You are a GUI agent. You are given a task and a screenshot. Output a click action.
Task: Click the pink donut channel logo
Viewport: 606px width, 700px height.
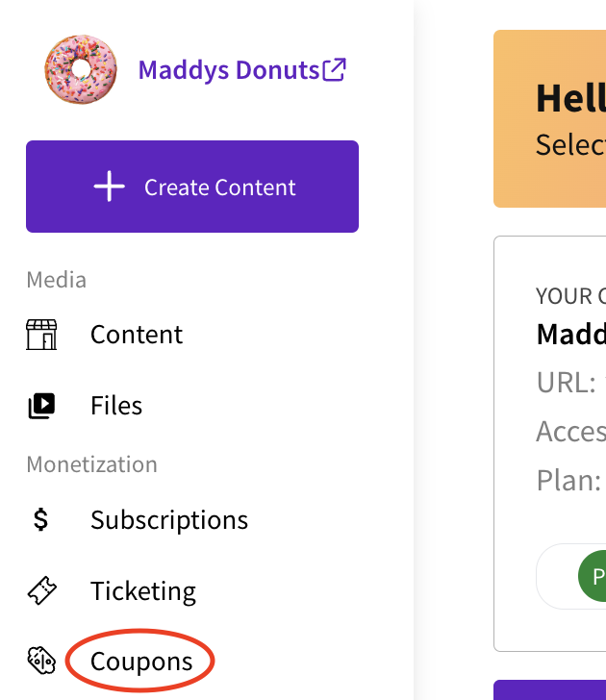pyautogui.click(x=81, y=69)
